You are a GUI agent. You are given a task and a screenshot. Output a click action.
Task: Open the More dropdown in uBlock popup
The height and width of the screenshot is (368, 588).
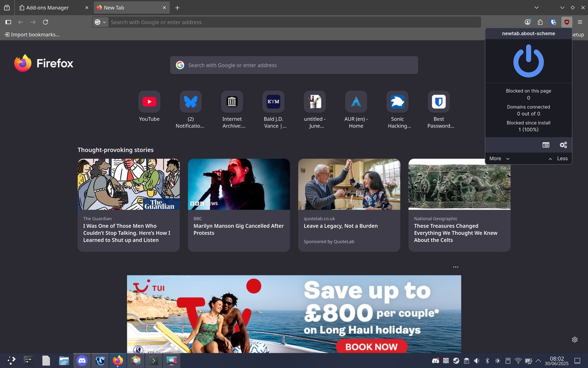pos(498,158)
